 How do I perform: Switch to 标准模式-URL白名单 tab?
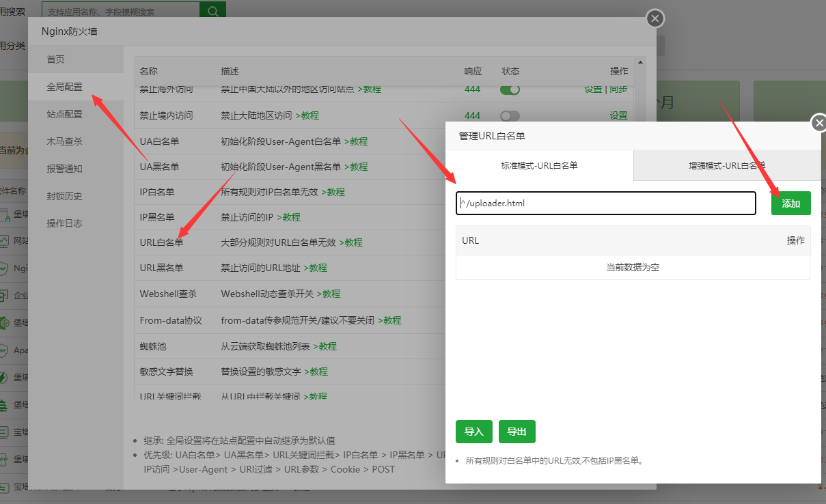539,165
